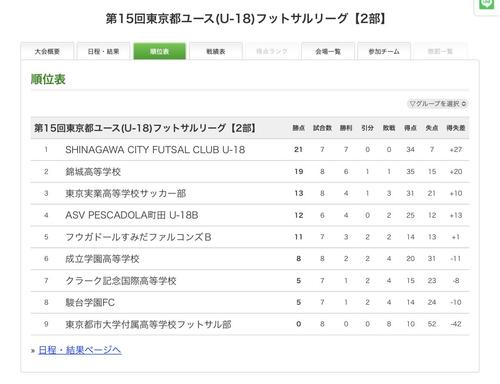Click the 東京実業高等学校サッカー部 row

[250, 193]
